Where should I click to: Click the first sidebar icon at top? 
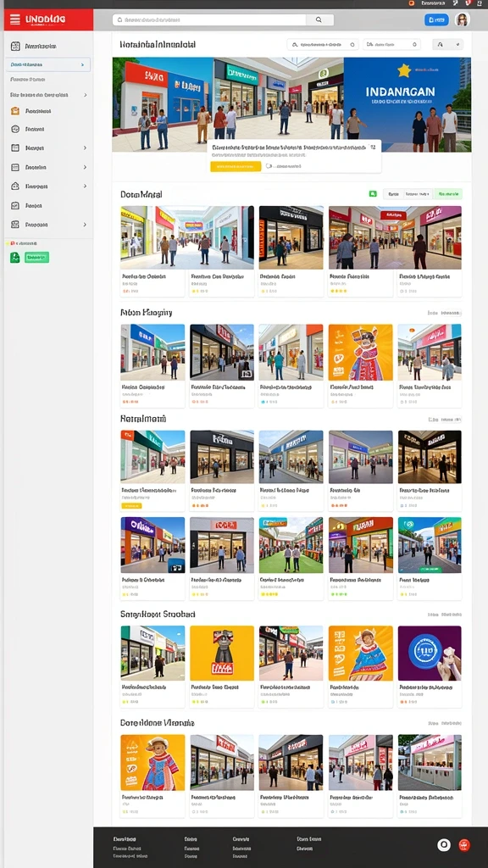pos(15,47)
